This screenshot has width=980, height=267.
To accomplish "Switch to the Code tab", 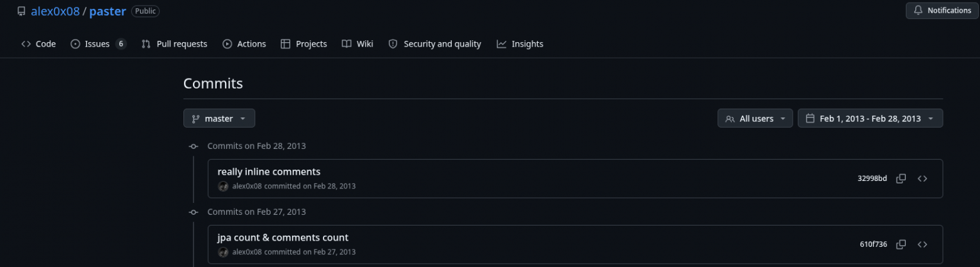I will pos(38,44).
